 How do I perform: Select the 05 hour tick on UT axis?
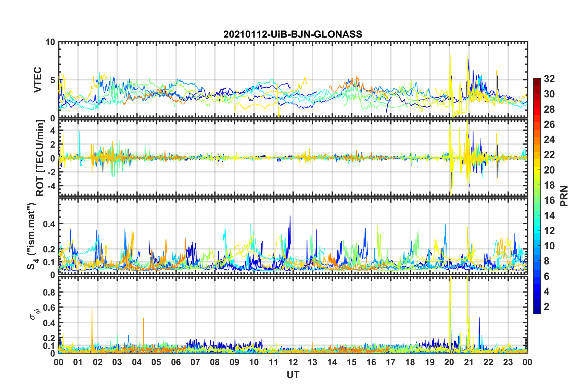click(x=156, y=362)
